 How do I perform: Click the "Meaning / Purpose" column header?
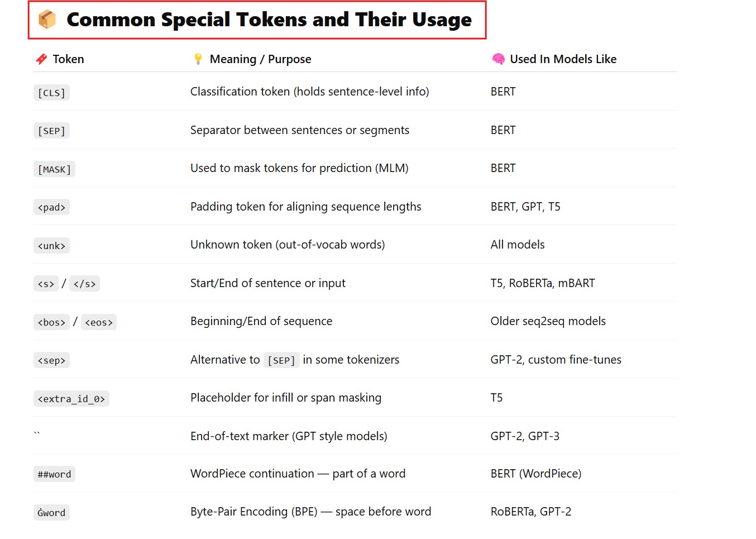click(260, 59)
